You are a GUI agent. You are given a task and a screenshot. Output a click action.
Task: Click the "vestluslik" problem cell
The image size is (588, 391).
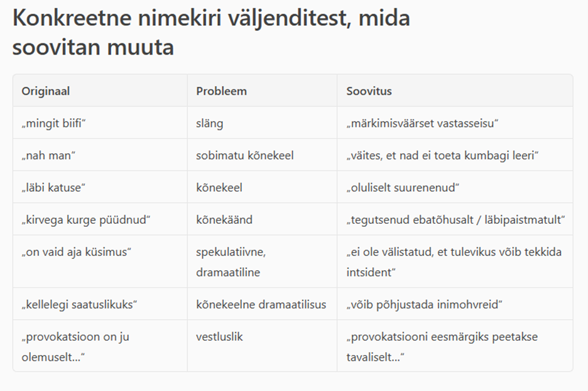coord(219,337)
